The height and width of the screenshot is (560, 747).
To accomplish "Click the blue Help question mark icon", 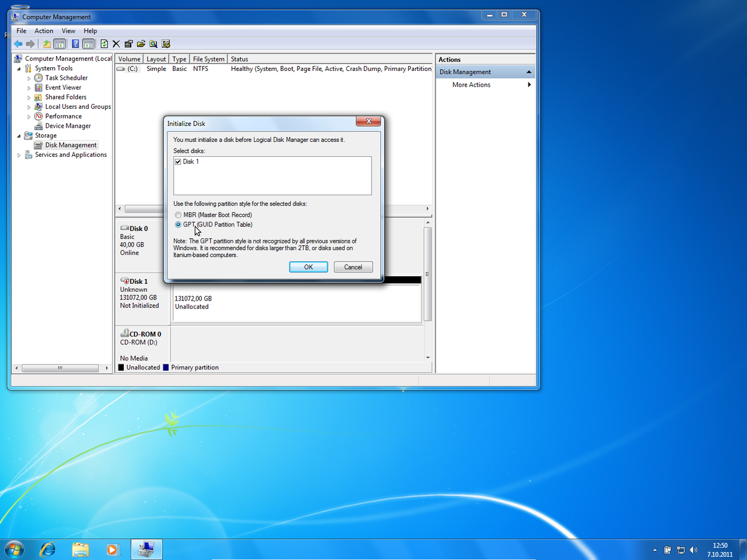I will [75, 44].
